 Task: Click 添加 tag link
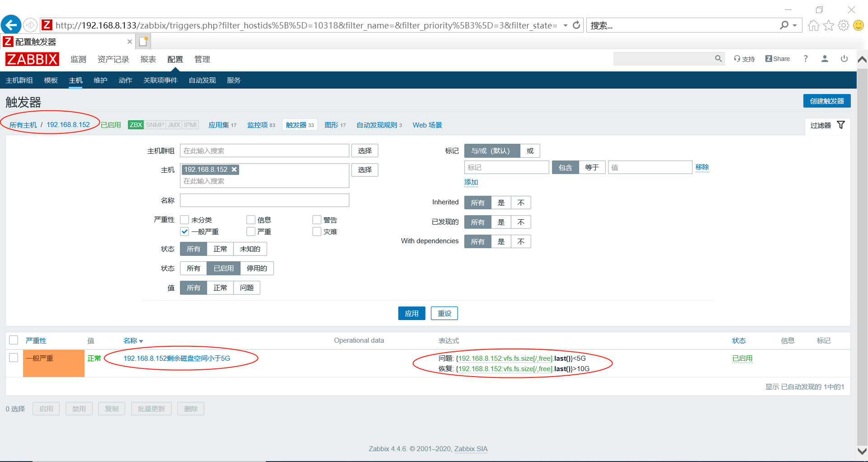(471, 182)
